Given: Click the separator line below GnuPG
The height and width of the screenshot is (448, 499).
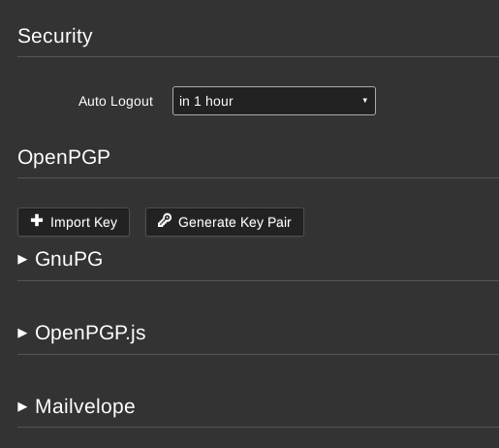Looking at the screenshot, I should pyautogui.click(x=258, y=280).
